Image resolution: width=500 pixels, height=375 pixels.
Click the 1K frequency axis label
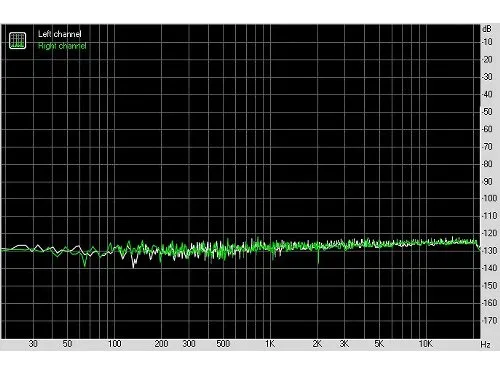270,344
